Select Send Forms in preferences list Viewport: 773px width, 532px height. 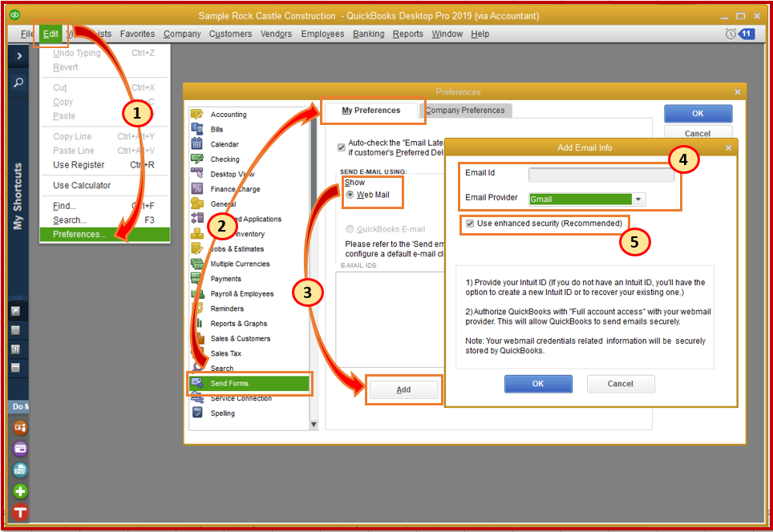(x=249, y=383)
